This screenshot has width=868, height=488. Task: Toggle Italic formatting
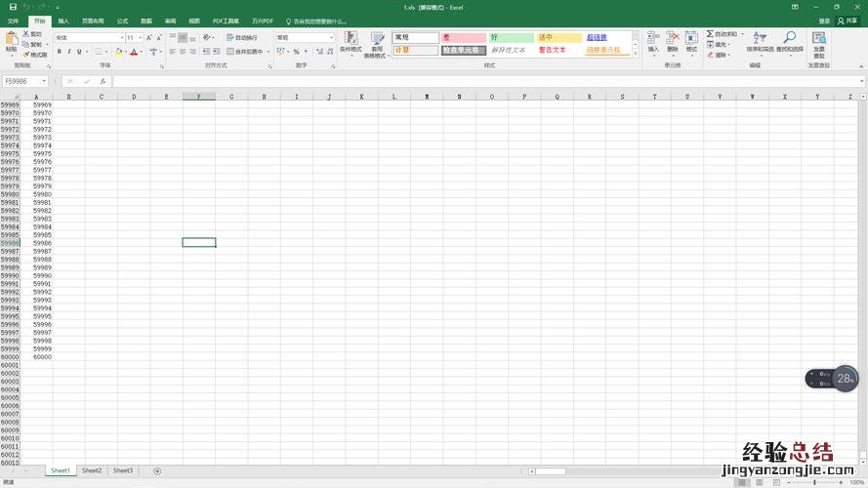(x=68, y=52)
